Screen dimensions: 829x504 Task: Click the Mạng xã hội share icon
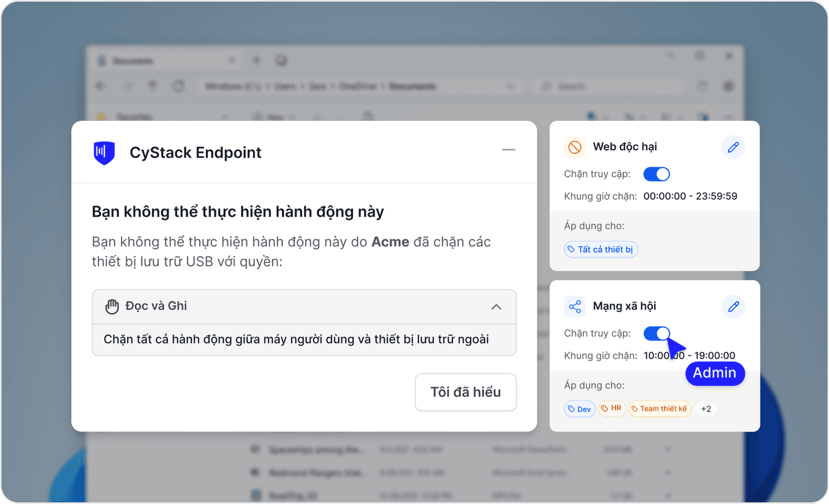point(574,306)
